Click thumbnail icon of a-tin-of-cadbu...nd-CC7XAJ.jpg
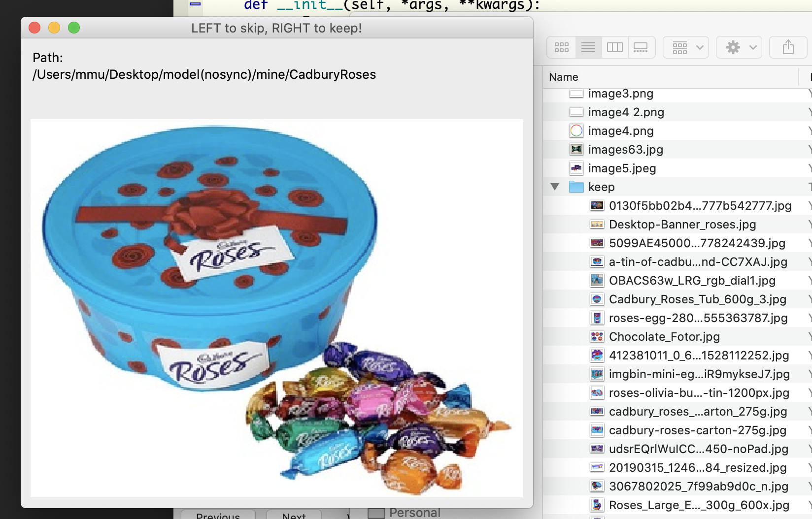This screenshot has height=519, width=812. (597, 262)
